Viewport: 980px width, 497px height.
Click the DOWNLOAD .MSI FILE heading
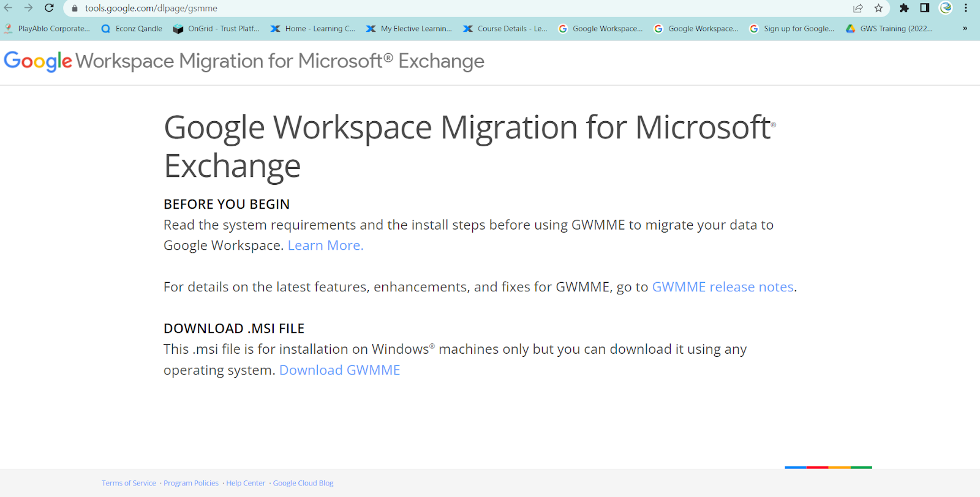coord(234,329)
